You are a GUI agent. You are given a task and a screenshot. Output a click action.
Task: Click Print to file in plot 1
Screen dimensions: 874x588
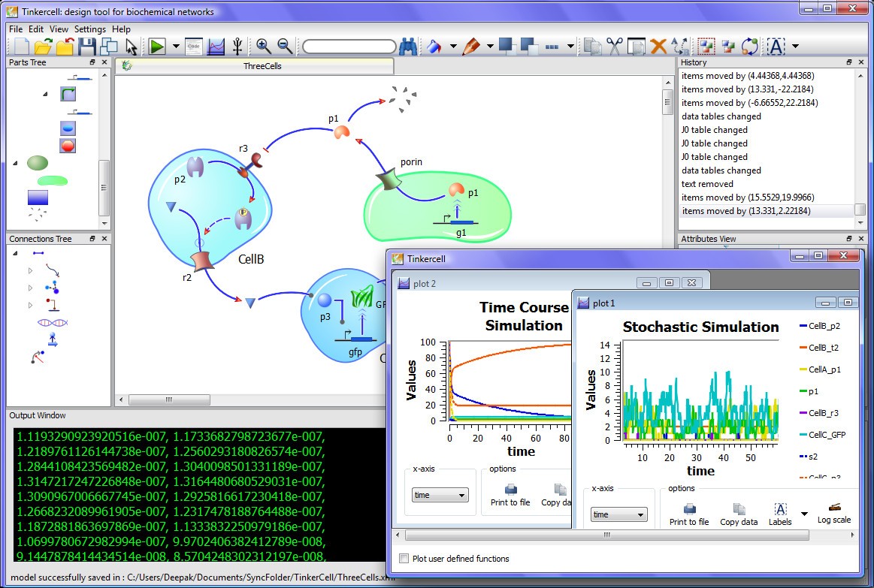688,512
